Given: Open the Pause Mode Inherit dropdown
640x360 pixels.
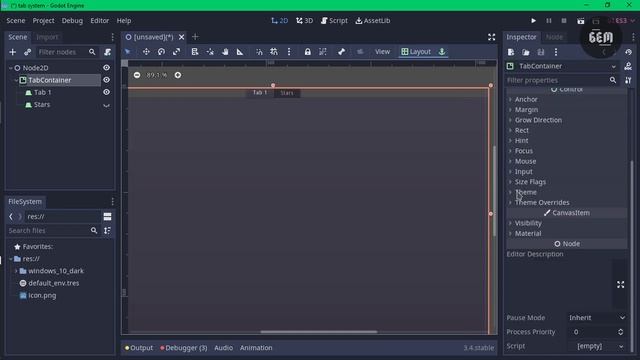Looking at the screenshot, I should (x=597, y=318).
